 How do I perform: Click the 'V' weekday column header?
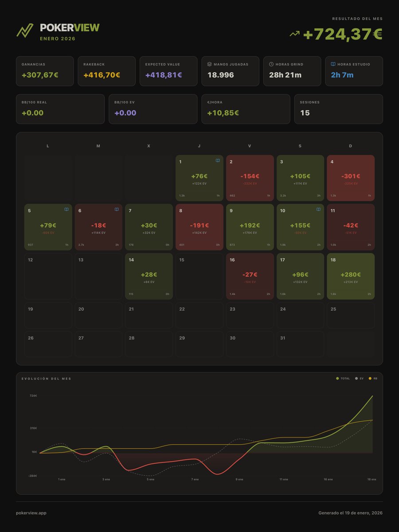[250, 146]
